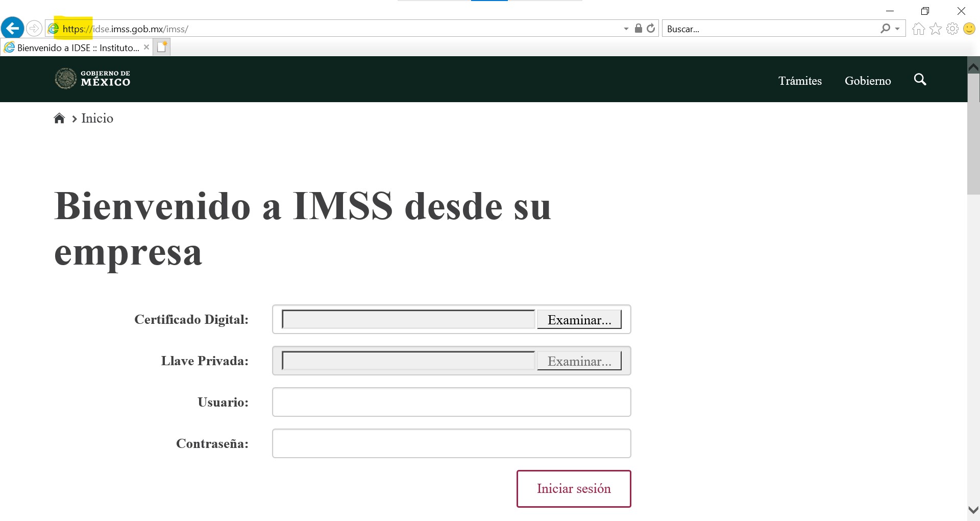Click the magnifier search icon in browser bar
This screenshot has width=980, height=521.
coord(885,29)
